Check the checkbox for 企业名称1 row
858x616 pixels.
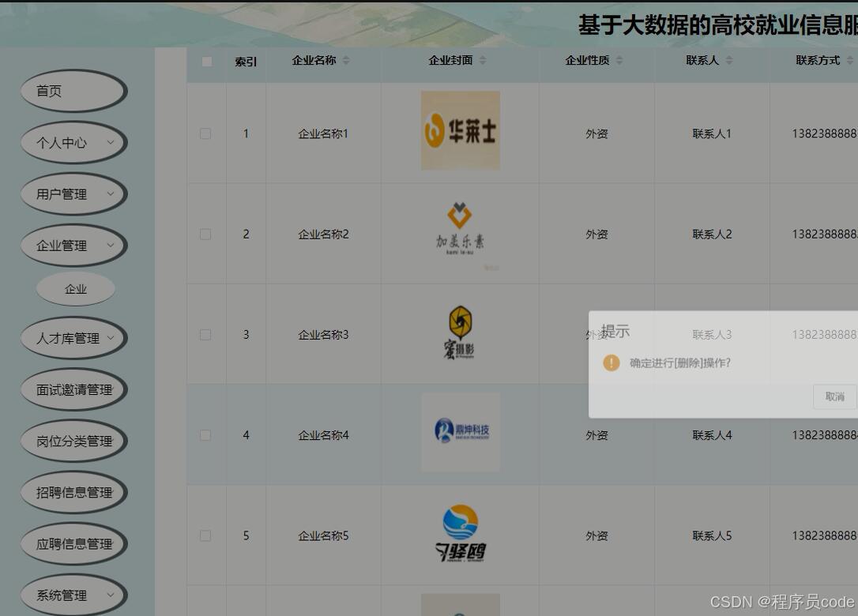pyautogui.click(x=205, y=133)
